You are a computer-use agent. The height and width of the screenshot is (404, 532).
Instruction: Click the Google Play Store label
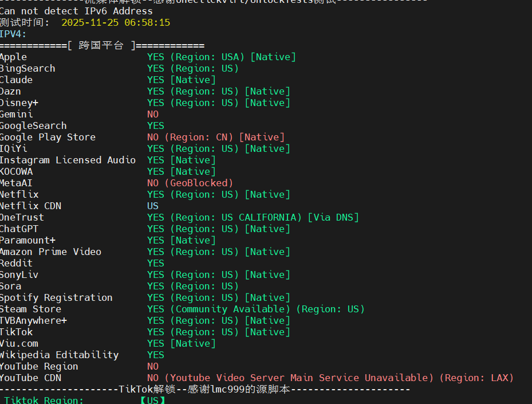[48, 138]
